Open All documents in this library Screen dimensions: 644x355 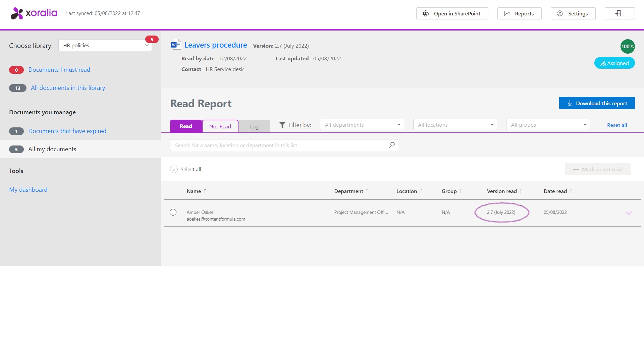[68, 88]
